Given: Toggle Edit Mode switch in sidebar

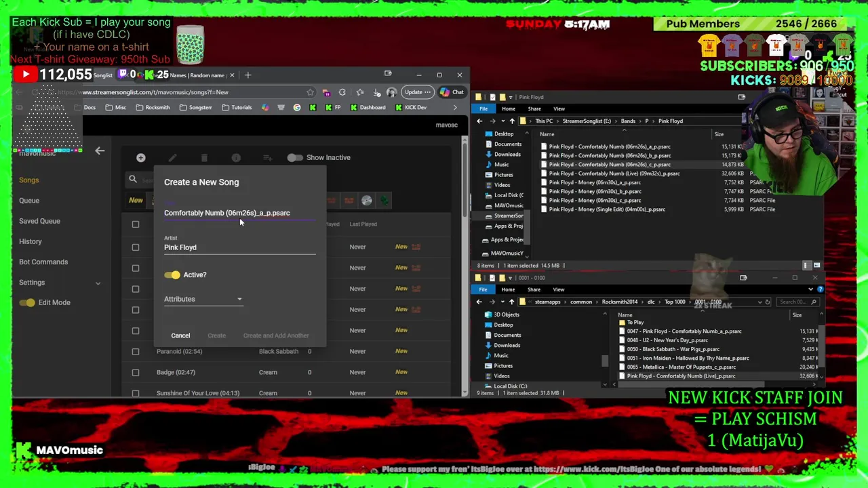Looking at the screenshot, I should (27, 302).
